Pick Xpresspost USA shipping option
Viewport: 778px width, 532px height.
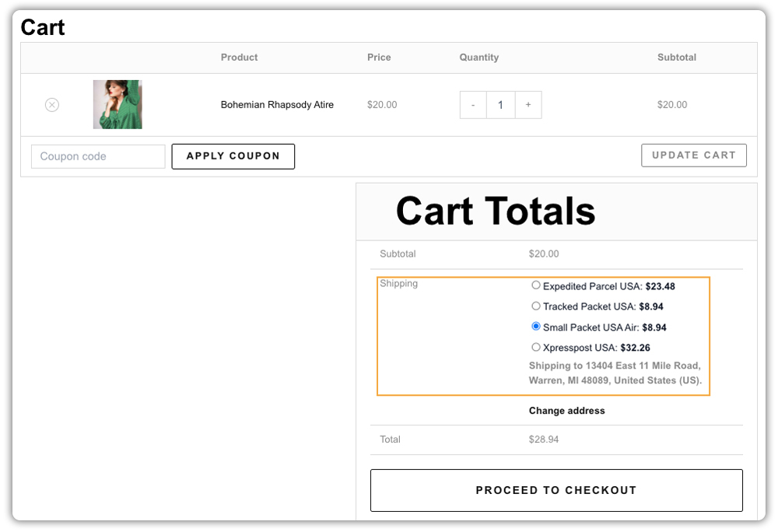point(536,348)
